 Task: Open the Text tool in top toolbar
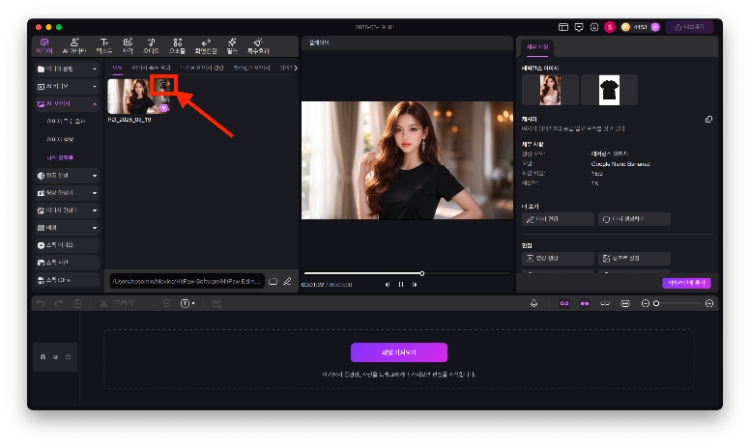(x=103, y=45)
